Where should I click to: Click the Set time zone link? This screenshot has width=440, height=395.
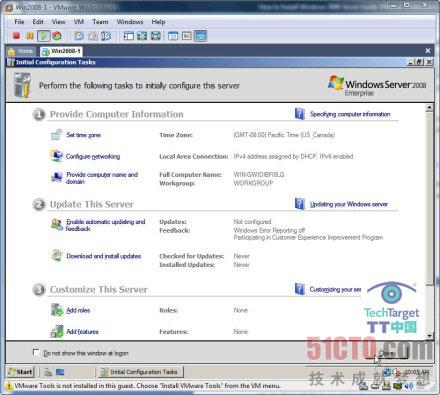[83, 135]
